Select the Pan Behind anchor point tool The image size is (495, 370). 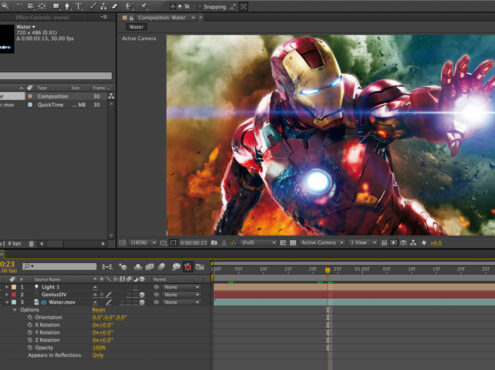pos(42,6)
